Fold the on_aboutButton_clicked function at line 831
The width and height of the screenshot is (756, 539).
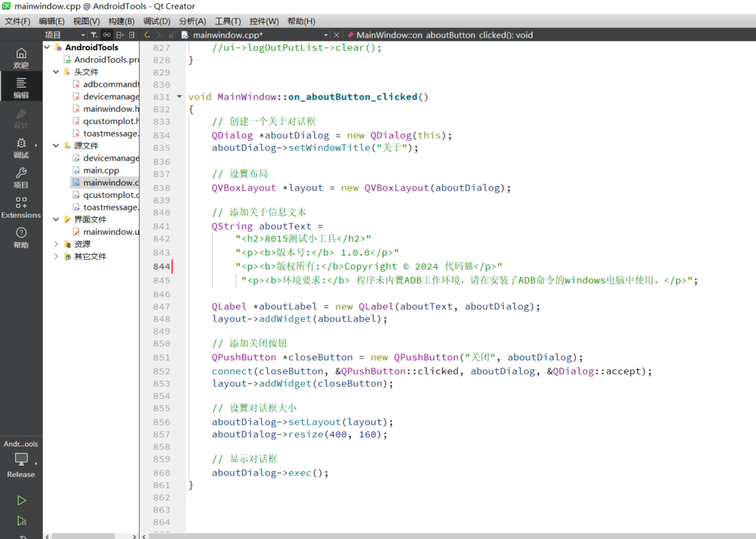[179, 97]
